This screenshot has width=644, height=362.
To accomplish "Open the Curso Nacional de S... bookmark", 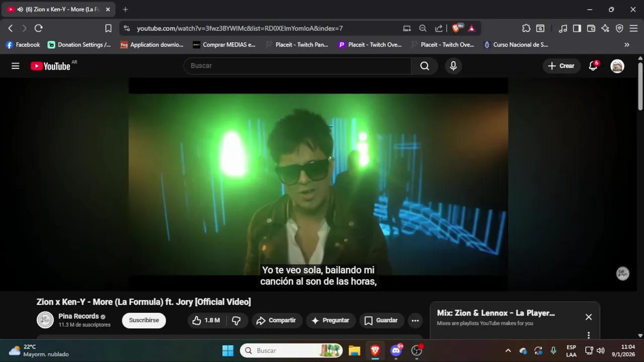I will (516, 45).
